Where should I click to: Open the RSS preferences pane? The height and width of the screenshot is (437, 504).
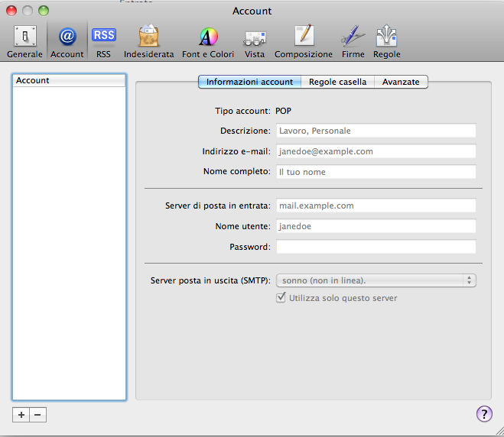click(x=103, y=41)
